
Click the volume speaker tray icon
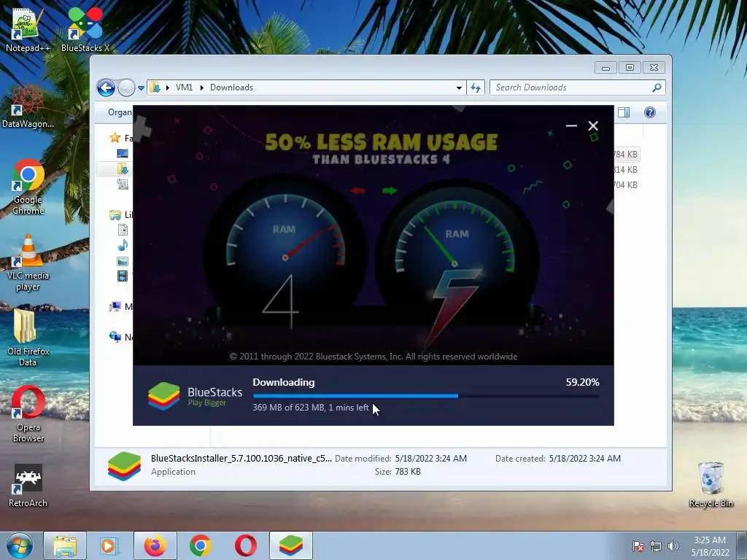point(673,546)
